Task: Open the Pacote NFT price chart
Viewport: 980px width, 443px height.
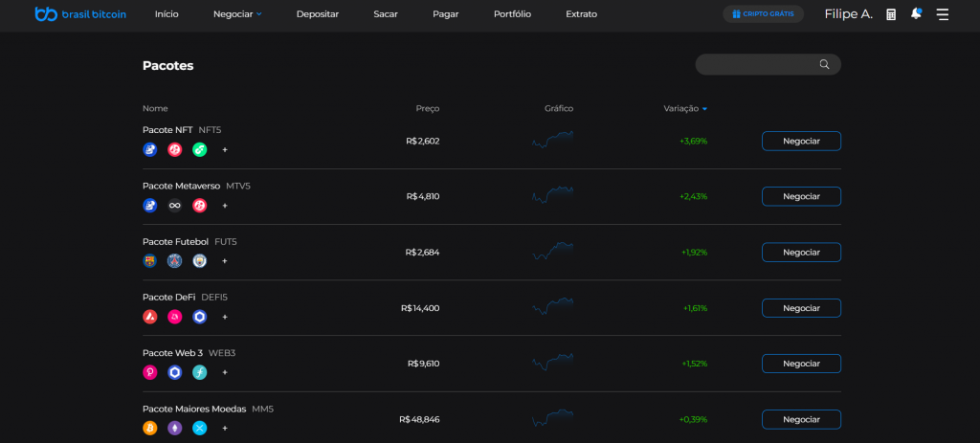Action: (552, 140)
